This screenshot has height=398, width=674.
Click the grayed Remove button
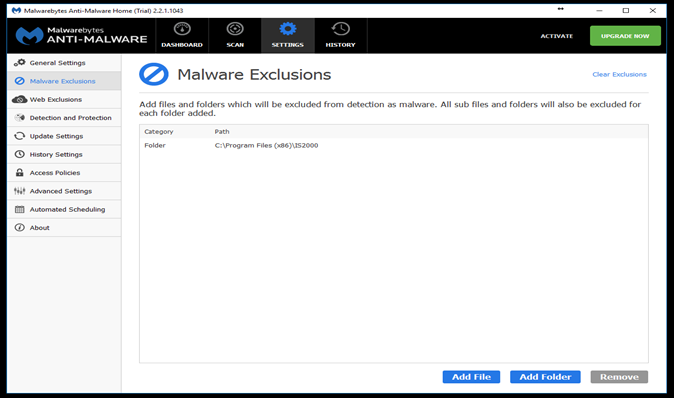pyautogui.click(x=619, y=377)
